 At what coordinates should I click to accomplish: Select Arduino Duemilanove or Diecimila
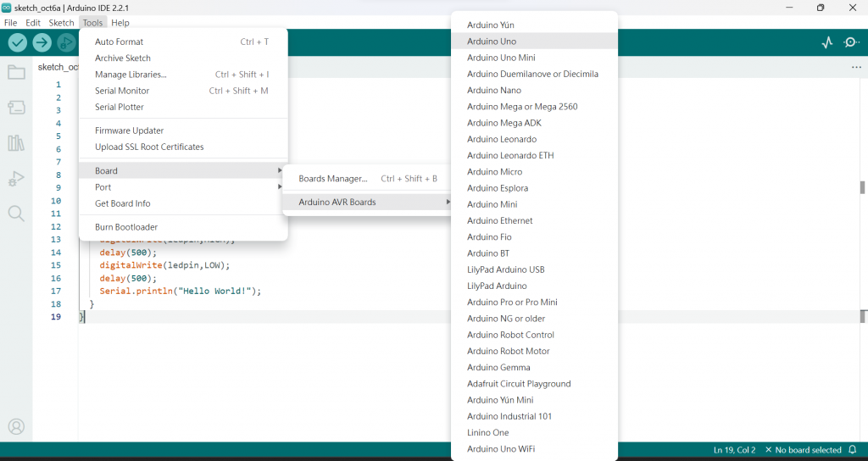[534, 74]
